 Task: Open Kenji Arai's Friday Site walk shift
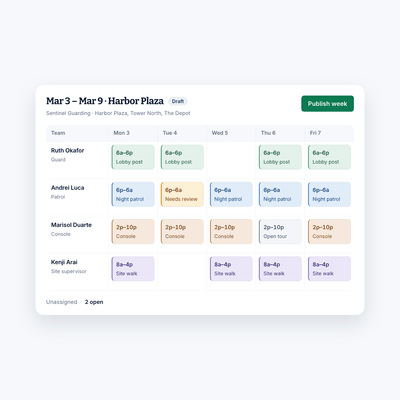click(329, 269)
